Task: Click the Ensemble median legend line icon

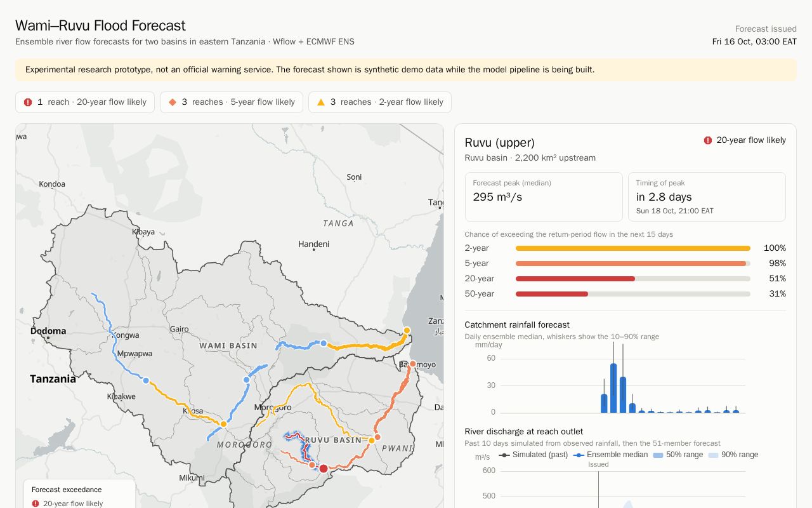Action: coord(579,455)
